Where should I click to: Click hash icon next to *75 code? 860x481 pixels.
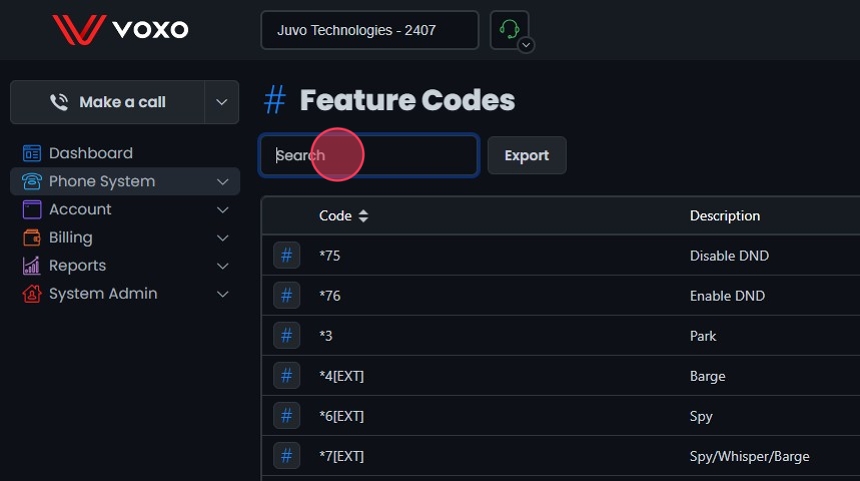(287, 256)
